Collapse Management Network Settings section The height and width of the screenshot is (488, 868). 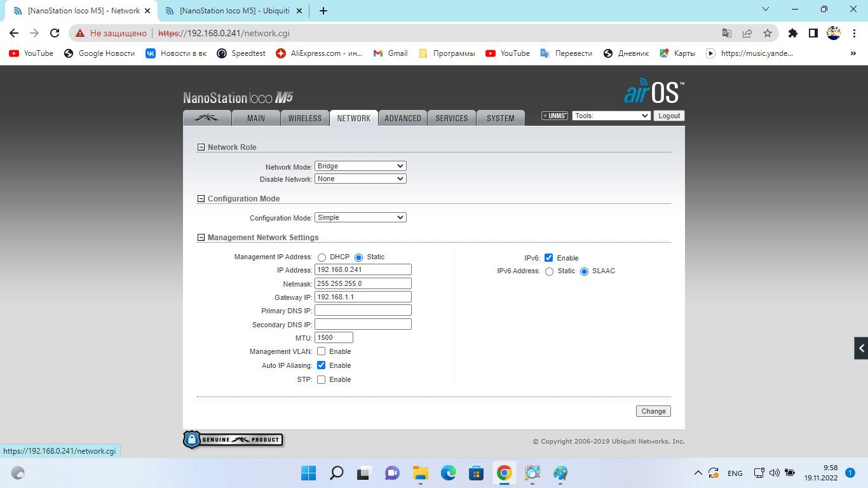201,237
